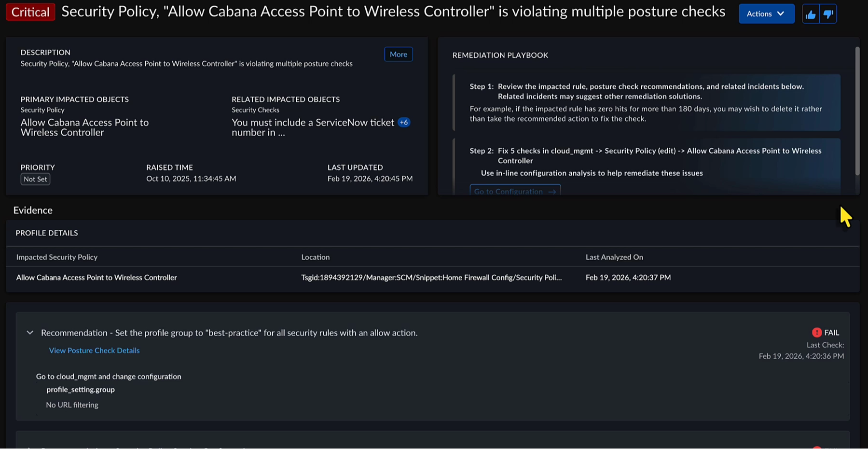Click the More button in Description

coord(398,54)
